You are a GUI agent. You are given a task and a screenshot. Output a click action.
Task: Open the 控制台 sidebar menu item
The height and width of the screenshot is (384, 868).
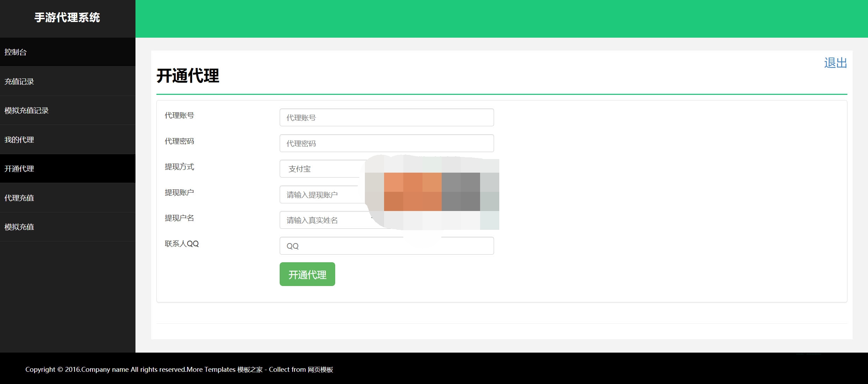click(67, 52)
